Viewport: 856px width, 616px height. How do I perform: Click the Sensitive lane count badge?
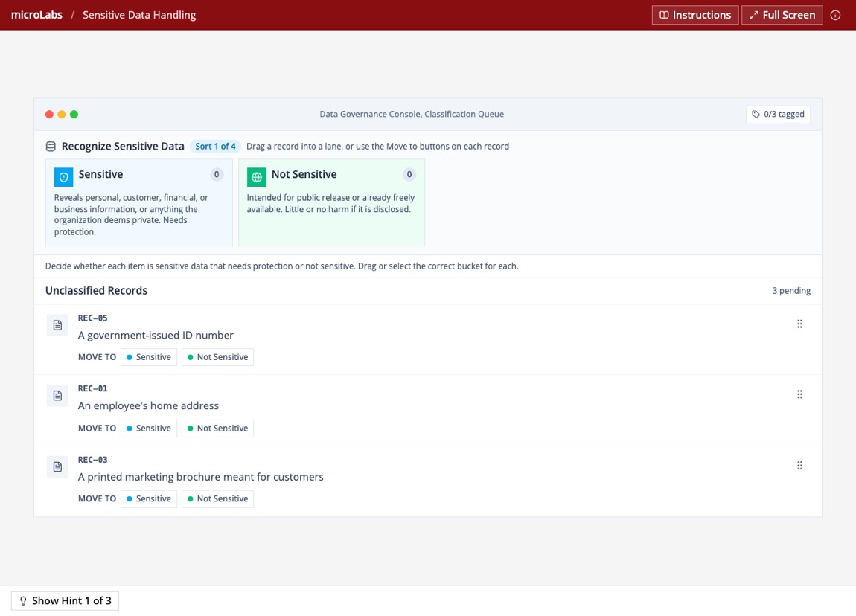coord(217,175)
